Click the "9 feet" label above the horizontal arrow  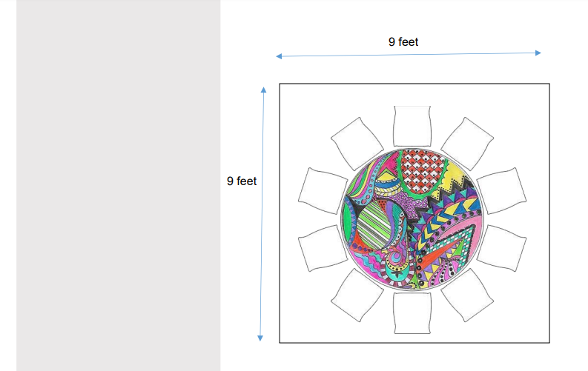(x=403, y=42)
